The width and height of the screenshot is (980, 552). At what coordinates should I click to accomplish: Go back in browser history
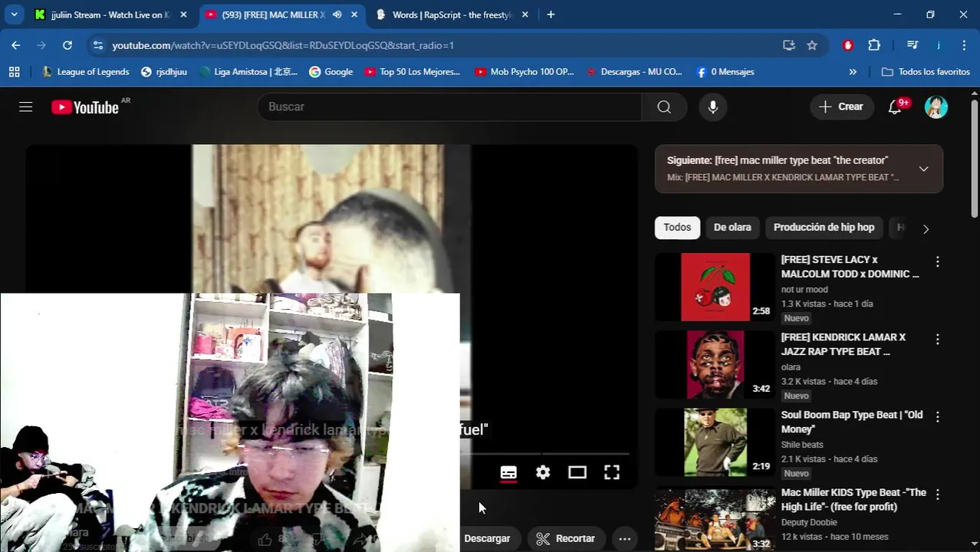tap(16, 45)
